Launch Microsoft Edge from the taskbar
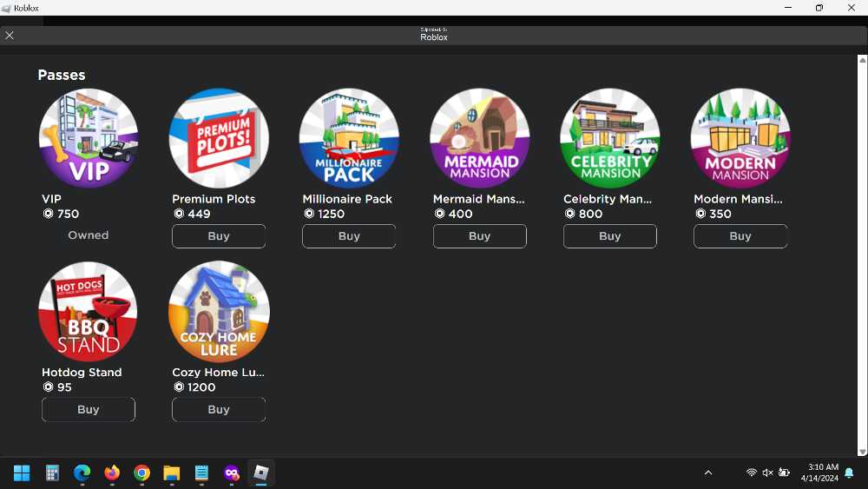 (x=82, y=473)
